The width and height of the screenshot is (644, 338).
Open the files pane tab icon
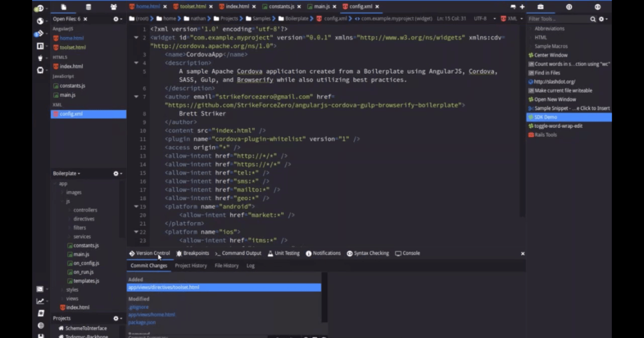[64, 7]
